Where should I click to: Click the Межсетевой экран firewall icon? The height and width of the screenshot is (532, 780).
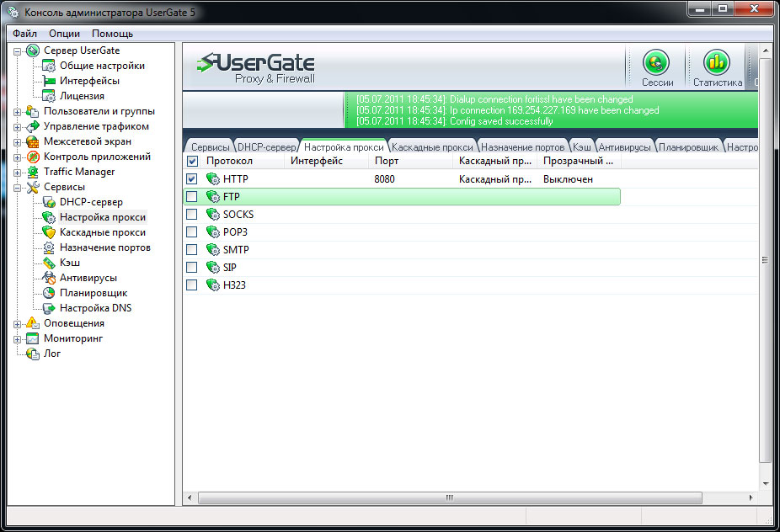pyautogui.click(x=33, y=141)
